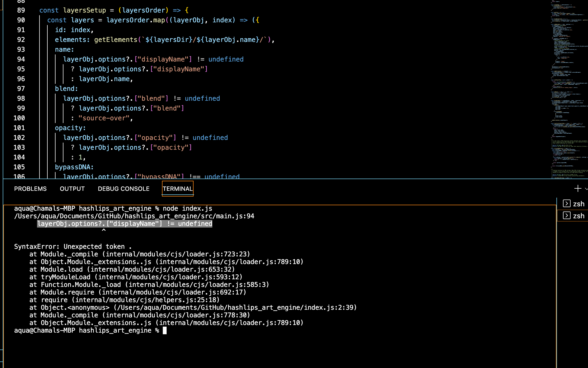Click the bypassDNA: property on line 105
This screenshot has height=368, width=588.
coord(74,167)
